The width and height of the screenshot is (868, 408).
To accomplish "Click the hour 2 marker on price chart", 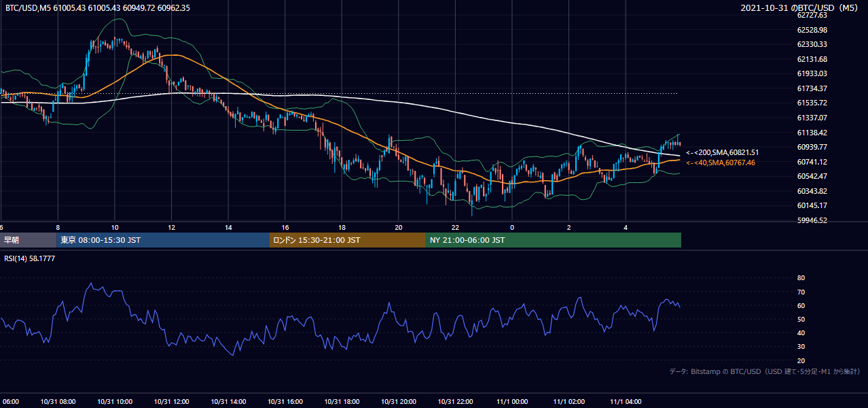I will pyautogui.click(x=568, y=227).
